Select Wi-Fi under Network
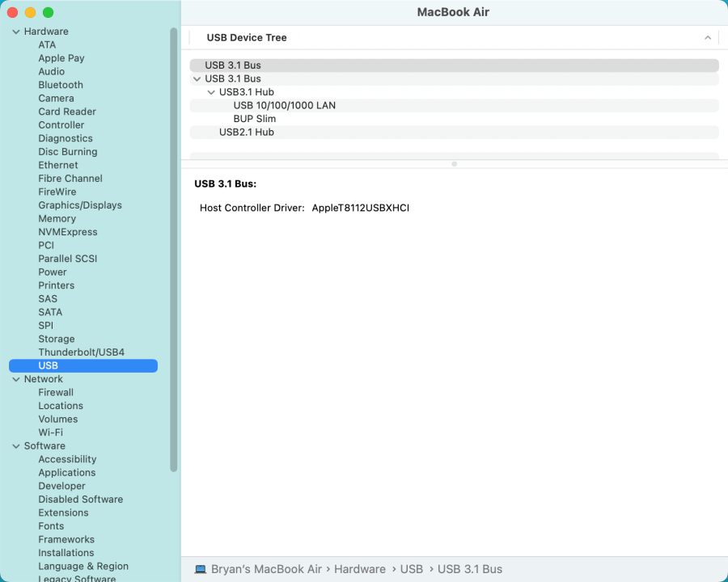Image resolution: width=728 pixels, height=582 pixels. 50,432
